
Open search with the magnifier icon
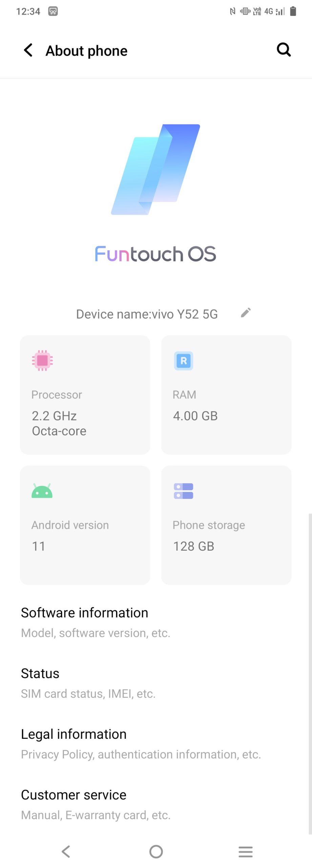[x=284, y=50]
